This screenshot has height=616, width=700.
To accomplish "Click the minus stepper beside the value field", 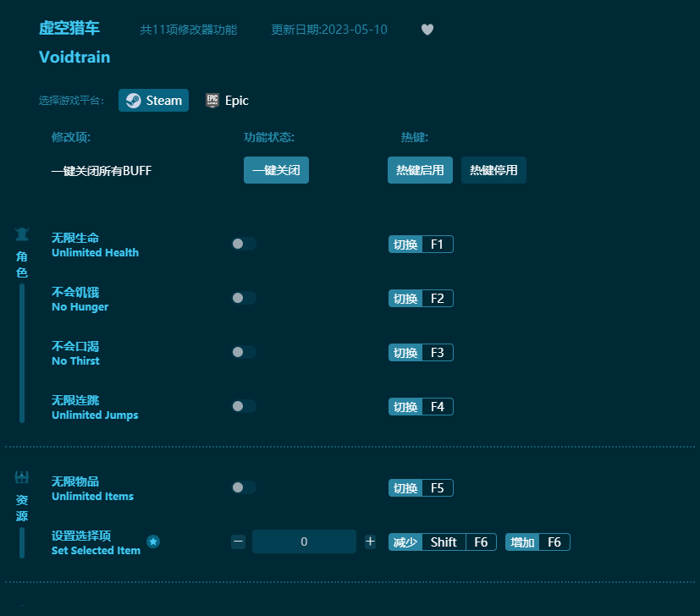I will tap(238, 542).
